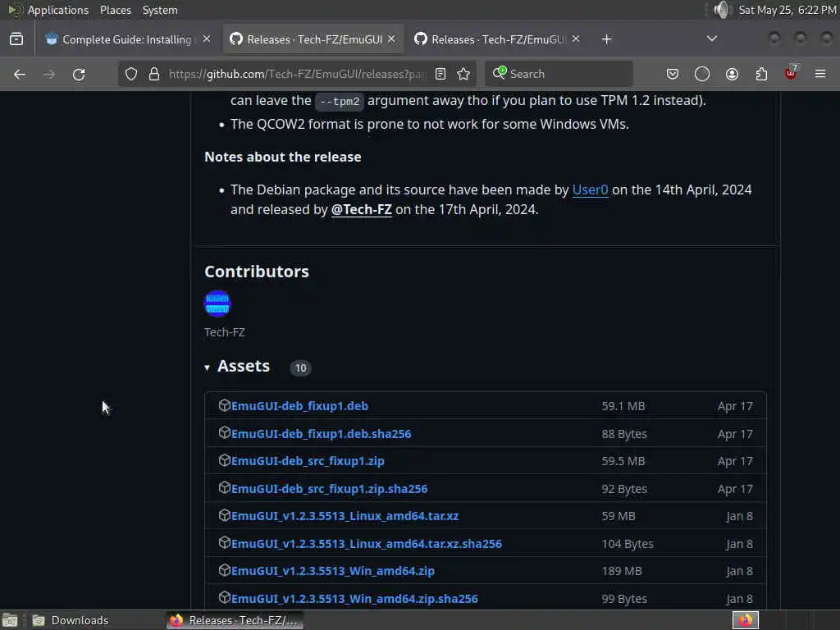The image size is (840, 630).
Task: Click Tech-FZ contributor avatar
Action: (217, 304)
